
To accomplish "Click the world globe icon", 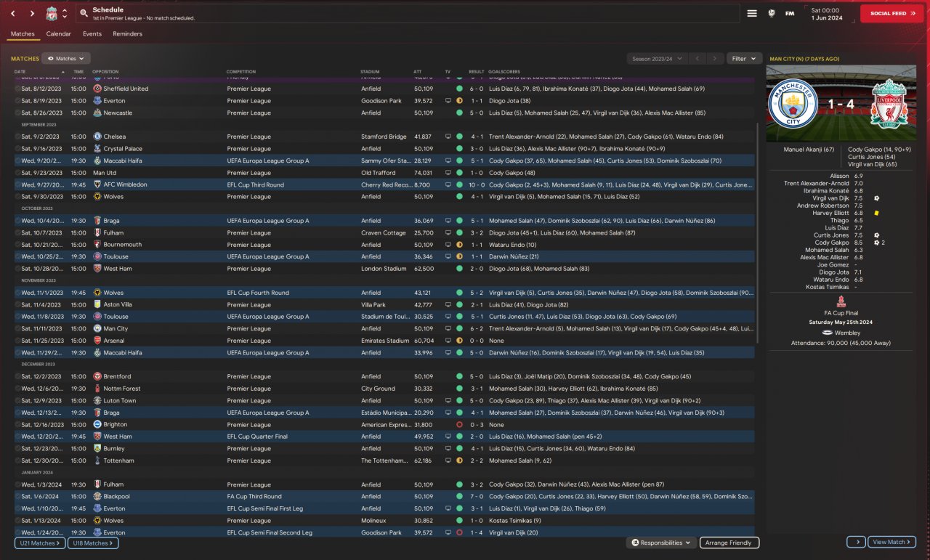I will [772, 13].
